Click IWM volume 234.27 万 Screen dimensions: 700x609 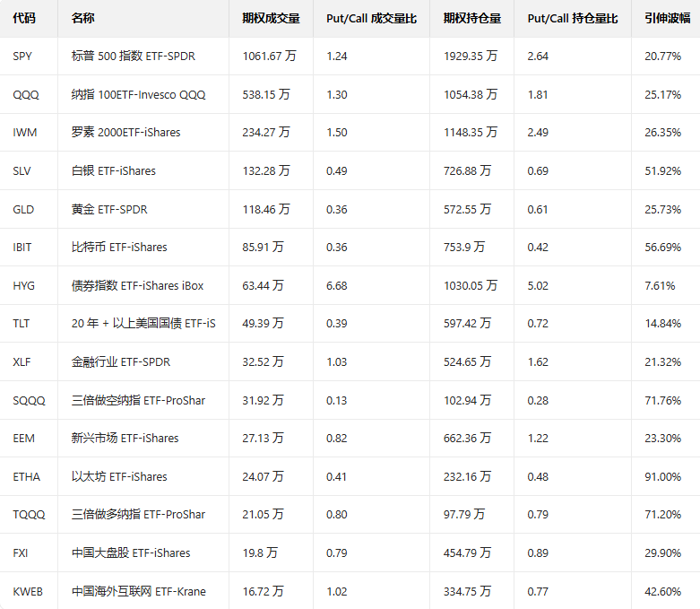coord(266,132)
